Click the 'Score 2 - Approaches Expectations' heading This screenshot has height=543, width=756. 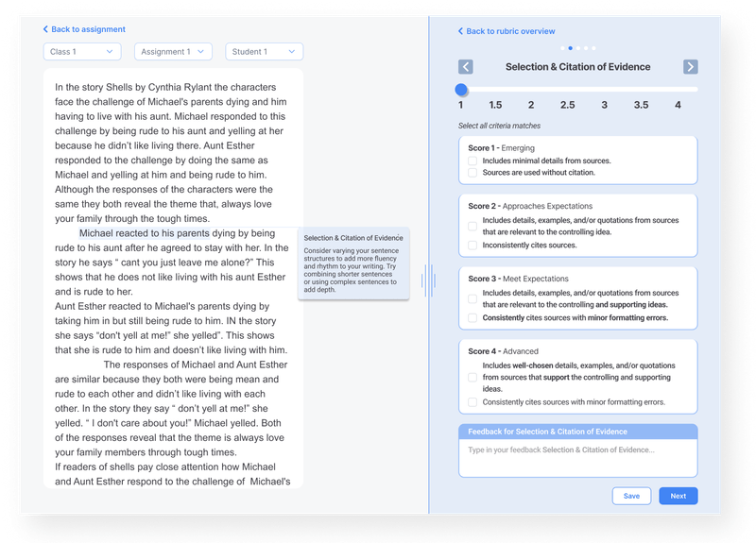pyautogui.click(x=530, y=206)
